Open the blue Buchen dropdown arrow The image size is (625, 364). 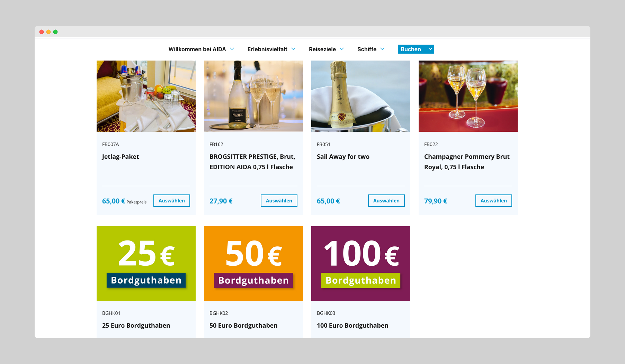coord(430,49)
